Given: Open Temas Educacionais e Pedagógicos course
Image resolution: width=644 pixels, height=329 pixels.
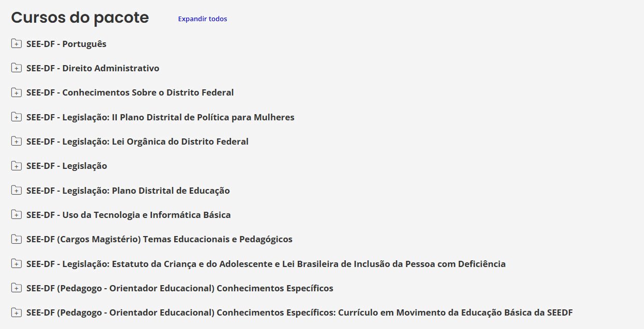Looking at the screenshot, I should pyautogui.click(x=159, y=240).
